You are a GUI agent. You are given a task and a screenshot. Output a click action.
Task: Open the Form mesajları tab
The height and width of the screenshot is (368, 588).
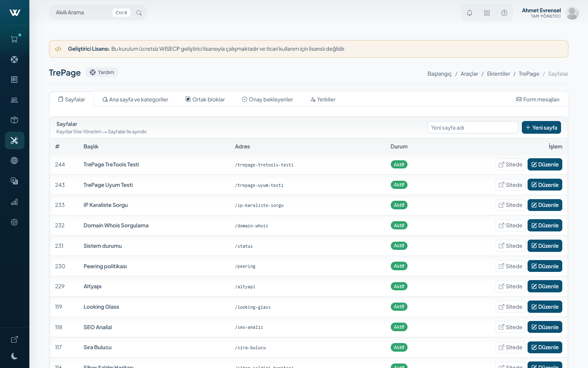tap(538, 99)
